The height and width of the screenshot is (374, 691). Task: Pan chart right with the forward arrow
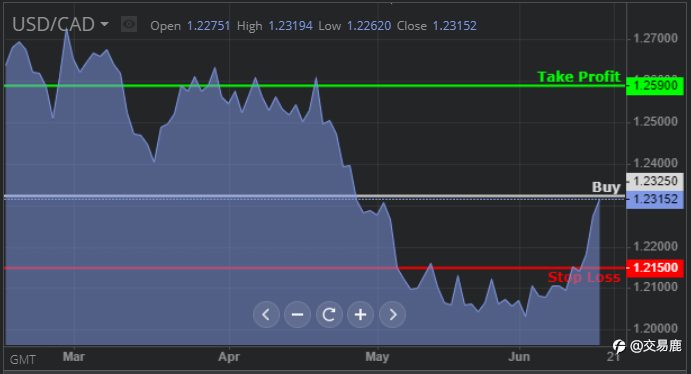(x=392, y=315)
